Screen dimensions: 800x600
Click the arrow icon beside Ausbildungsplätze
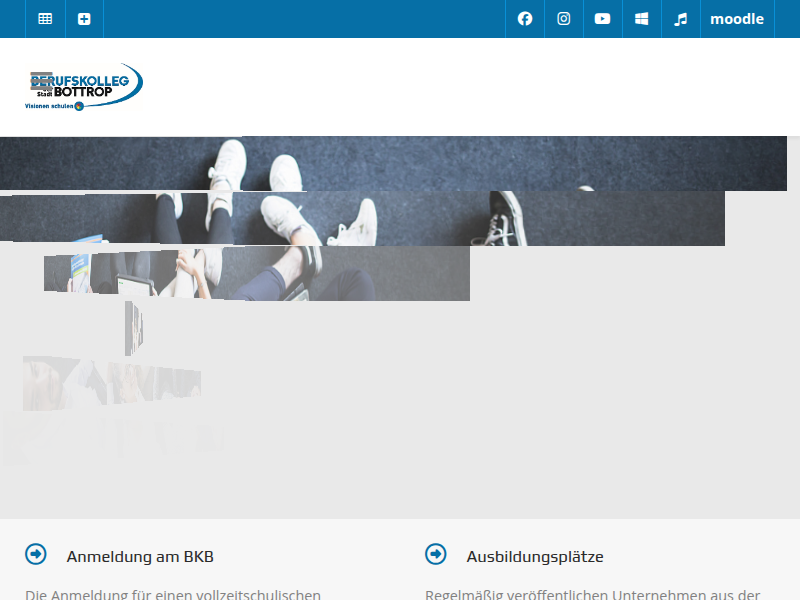(436, 554)
